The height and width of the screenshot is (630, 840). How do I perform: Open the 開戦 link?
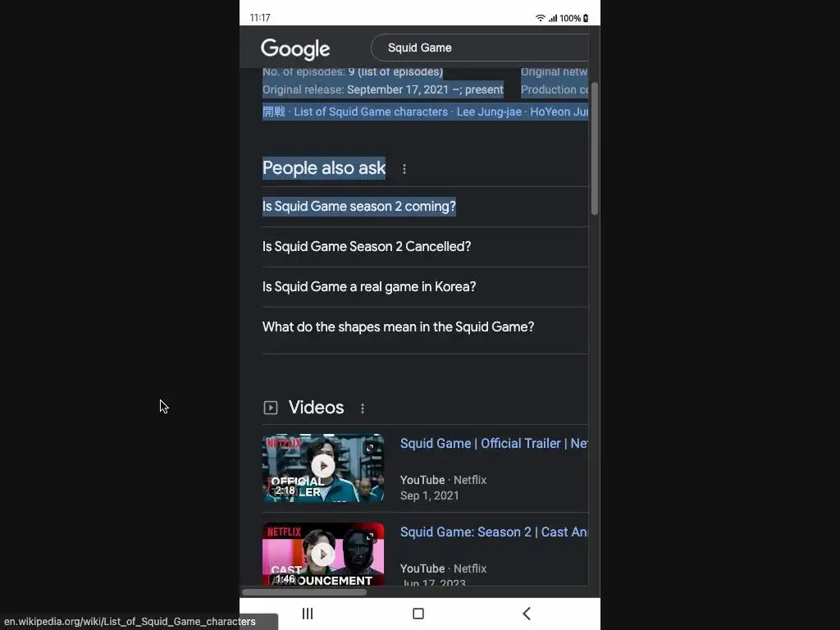(274, 112)
